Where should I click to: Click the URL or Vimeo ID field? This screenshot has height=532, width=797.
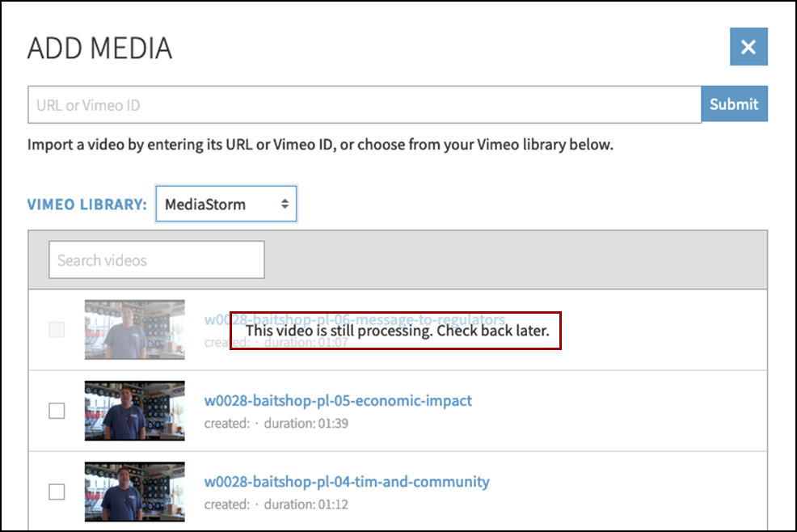(364, 105)
